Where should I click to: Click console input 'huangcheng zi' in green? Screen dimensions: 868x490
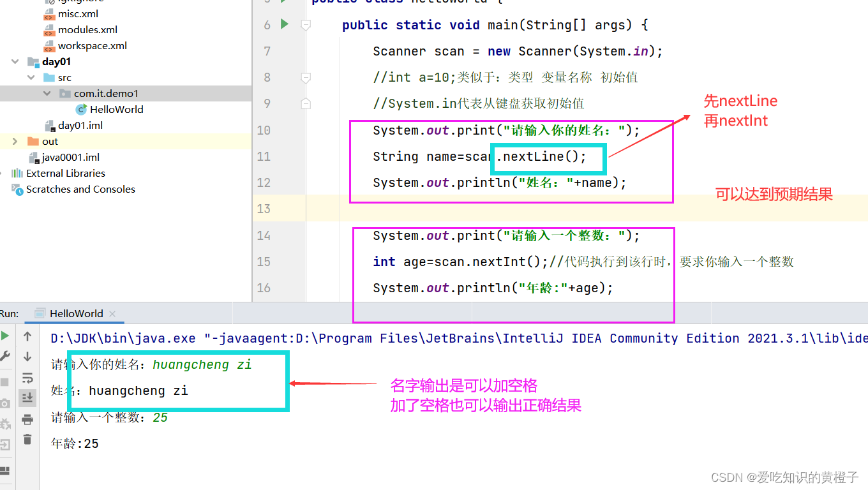point(202,365)
